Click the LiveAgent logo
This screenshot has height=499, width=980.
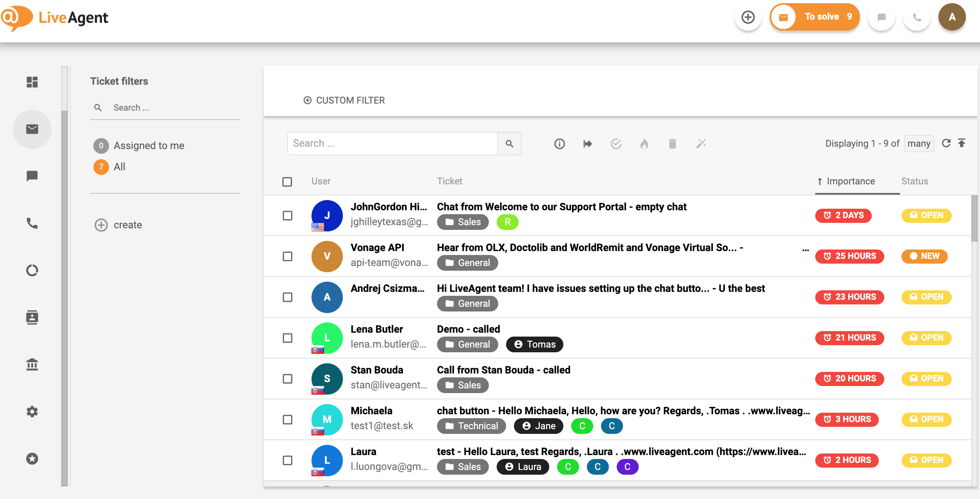(x=55, y=18)
